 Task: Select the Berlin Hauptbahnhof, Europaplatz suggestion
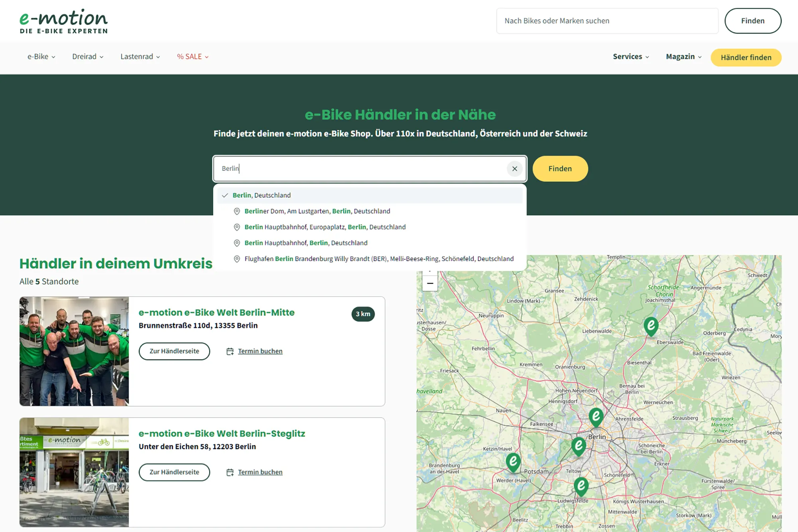325,227
